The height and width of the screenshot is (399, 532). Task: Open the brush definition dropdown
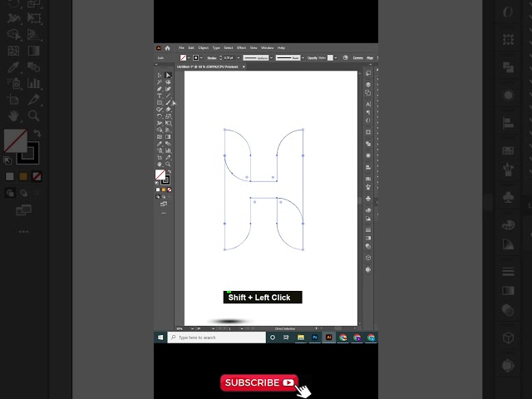303,58
